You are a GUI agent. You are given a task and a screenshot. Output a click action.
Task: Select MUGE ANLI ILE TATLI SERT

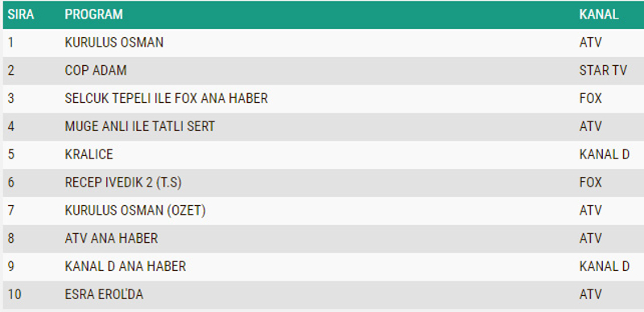139,126
